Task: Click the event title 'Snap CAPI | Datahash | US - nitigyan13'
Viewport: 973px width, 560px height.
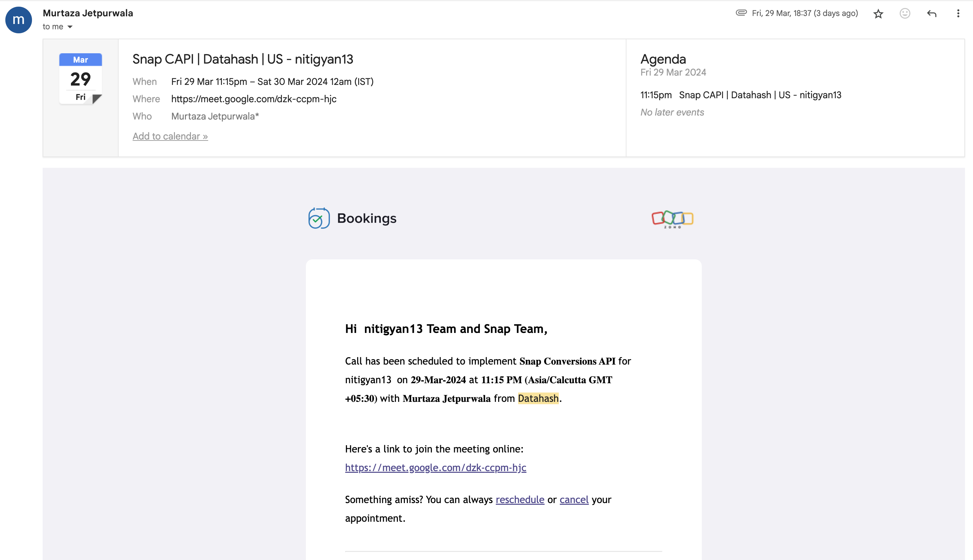Action: tap(243, 59)
